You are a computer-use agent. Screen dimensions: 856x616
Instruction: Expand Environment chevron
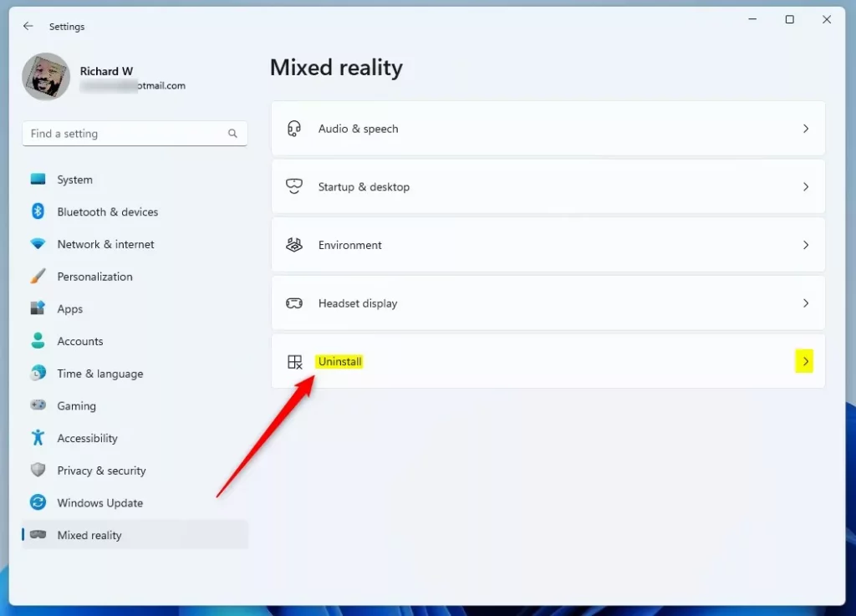[x=806, y=245]
